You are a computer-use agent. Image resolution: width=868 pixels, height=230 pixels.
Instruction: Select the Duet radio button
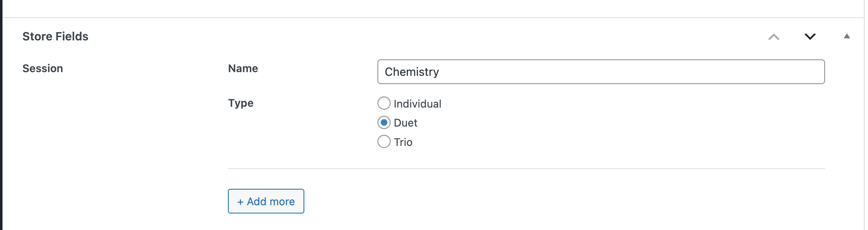click(x=384, y=122)
